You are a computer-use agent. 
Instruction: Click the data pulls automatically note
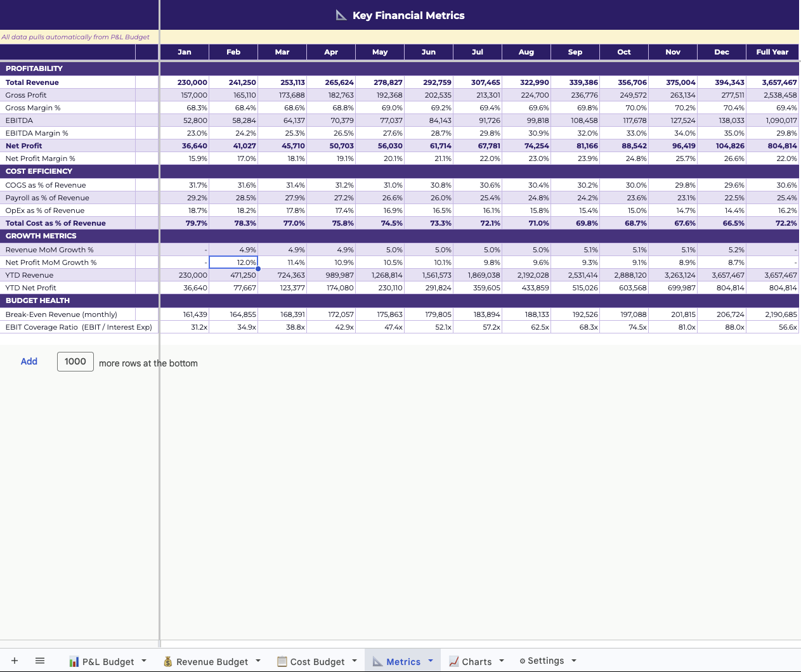click(x=75, y=37)
